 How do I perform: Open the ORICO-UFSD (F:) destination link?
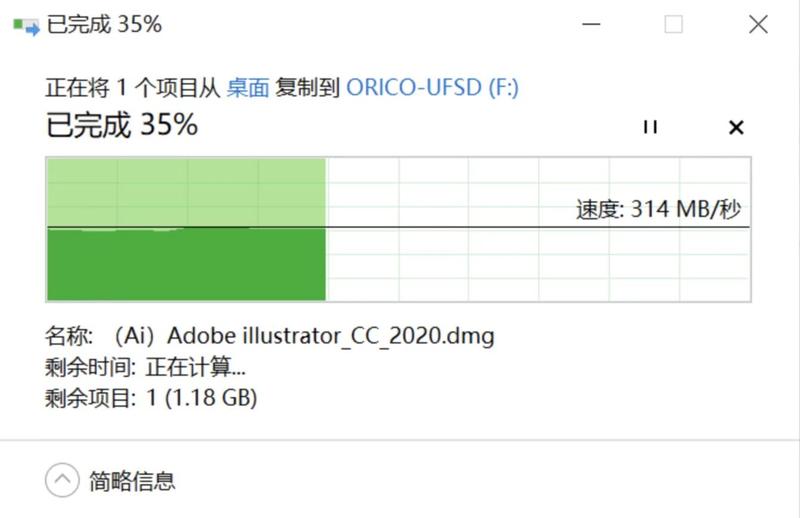click(432, 87)
